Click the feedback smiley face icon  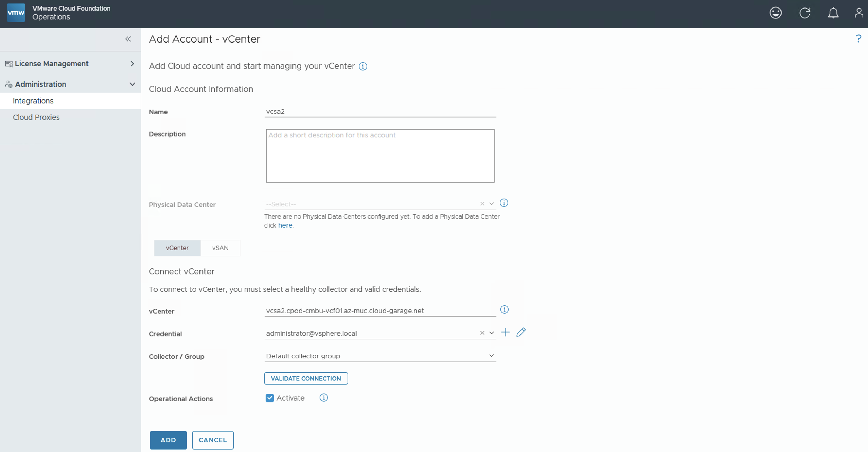(x=775, y=13)
